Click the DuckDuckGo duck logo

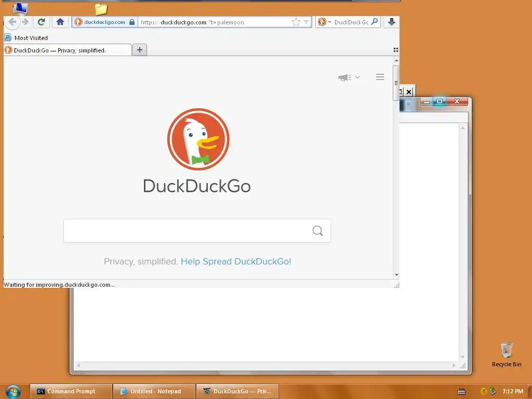[198, 139]
